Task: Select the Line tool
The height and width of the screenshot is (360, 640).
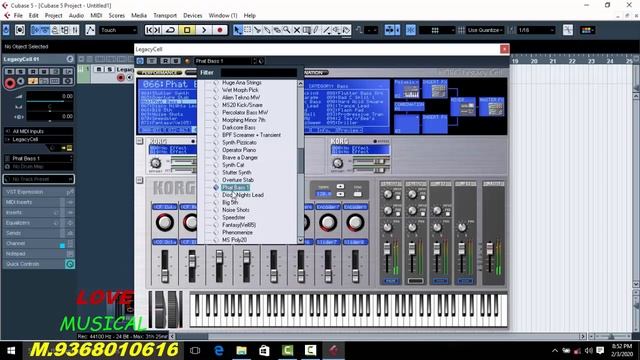Action: [x=326, y=30]
